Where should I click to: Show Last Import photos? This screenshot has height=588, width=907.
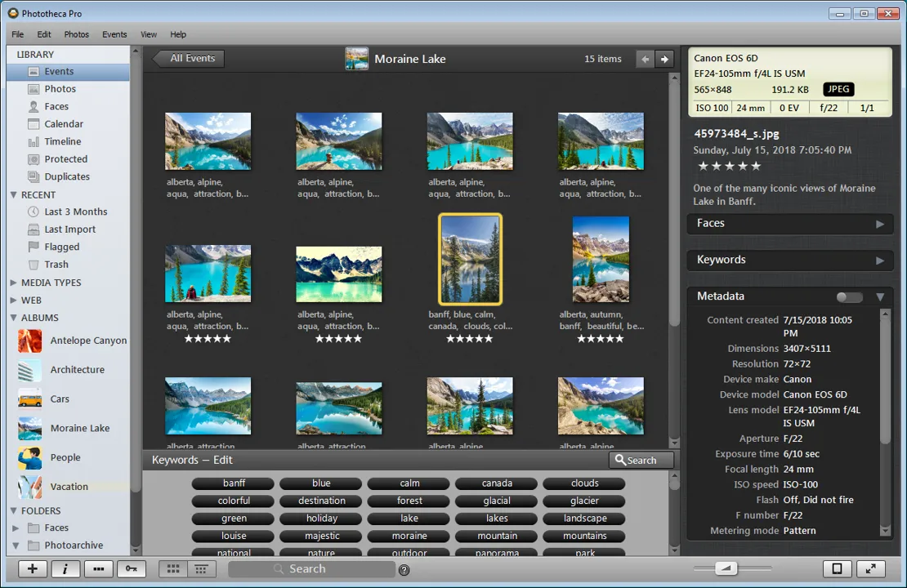point(69,229)
